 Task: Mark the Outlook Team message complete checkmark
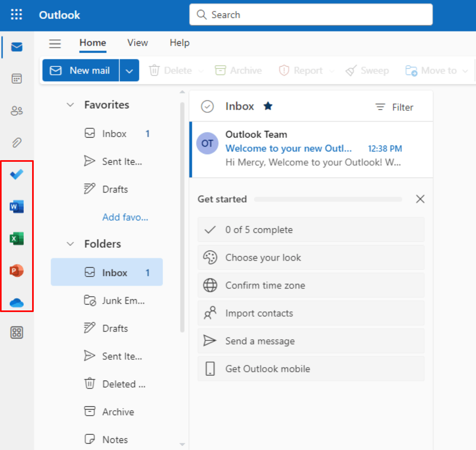click(207, 144)
